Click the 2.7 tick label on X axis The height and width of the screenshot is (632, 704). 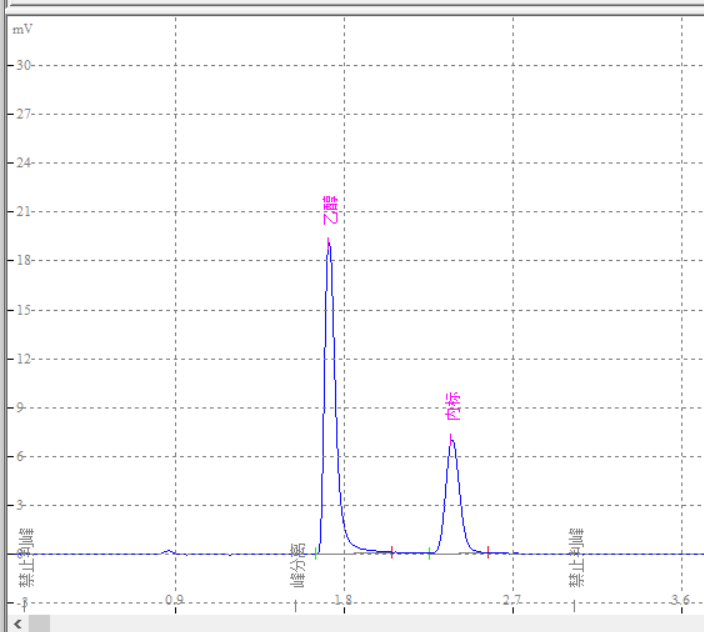click(512, 600)
